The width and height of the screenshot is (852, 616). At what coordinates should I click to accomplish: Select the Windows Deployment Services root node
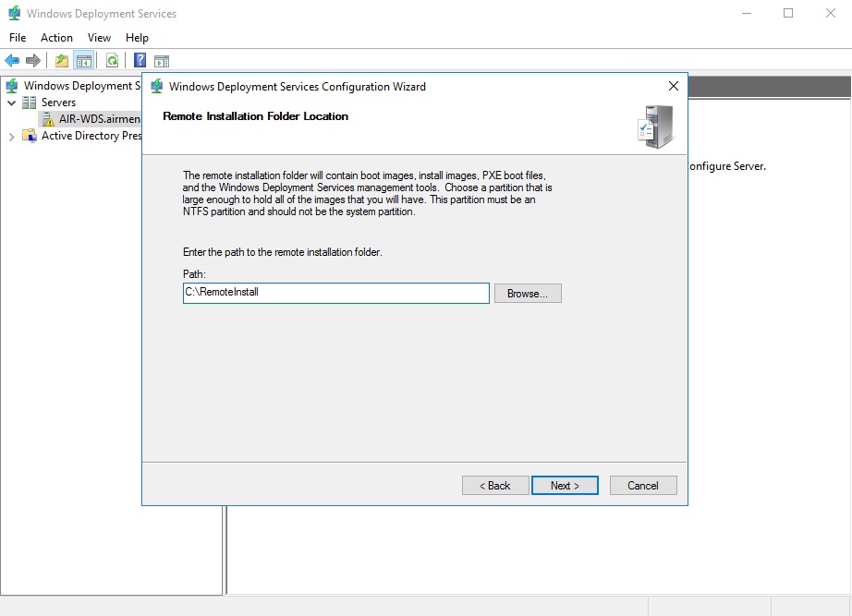[x=78, y=86]
